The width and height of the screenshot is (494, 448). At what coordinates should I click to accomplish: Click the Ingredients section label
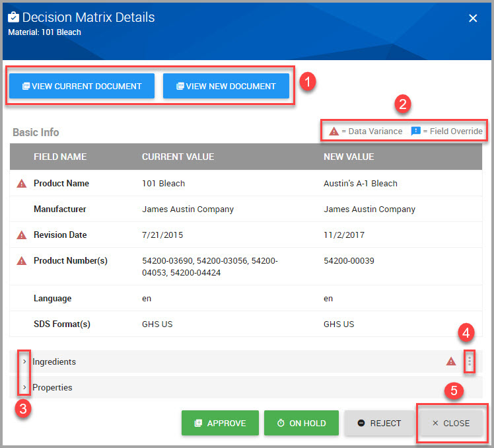54,361
